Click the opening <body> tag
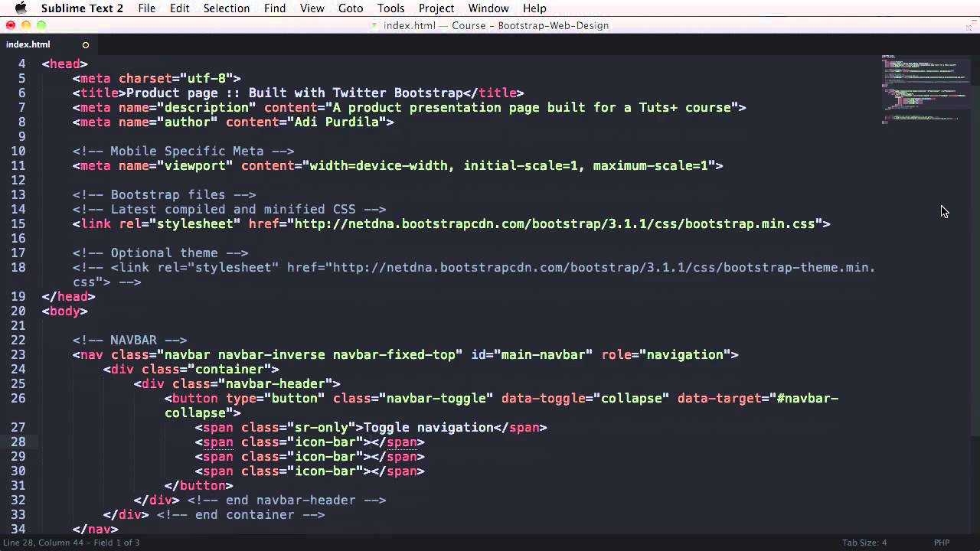The image size is (980, 551). click(x=65, y=311)
